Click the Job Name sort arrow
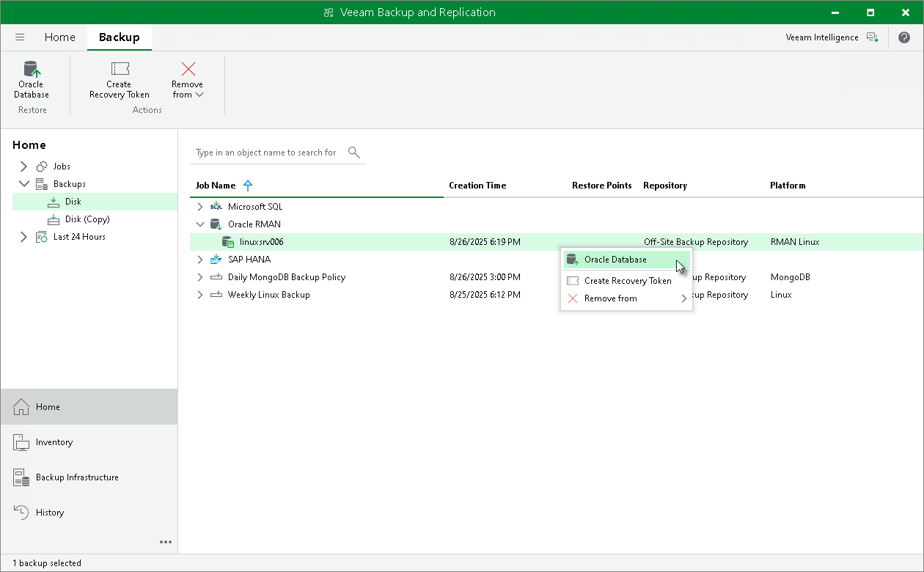924x572 pixels. (x=247, y=185)
